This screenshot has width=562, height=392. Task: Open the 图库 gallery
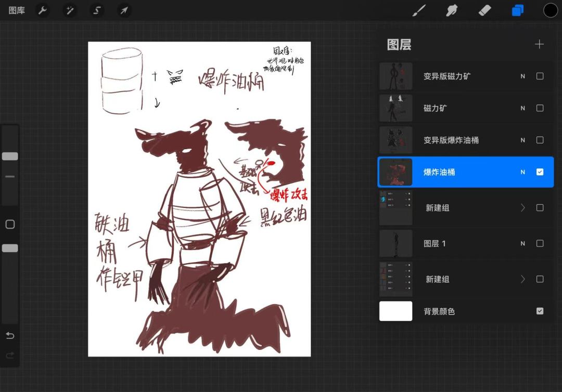17,10
